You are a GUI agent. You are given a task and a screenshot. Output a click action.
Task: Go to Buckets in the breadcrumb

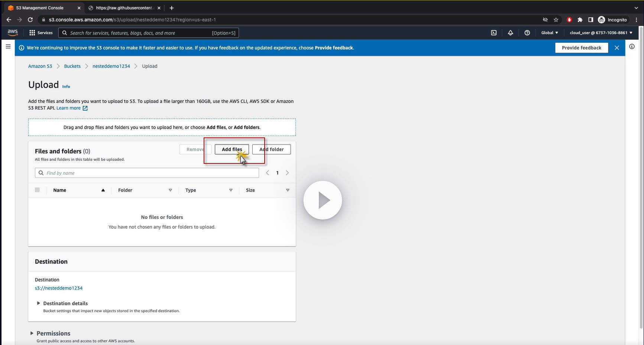(x=72, y=66)
